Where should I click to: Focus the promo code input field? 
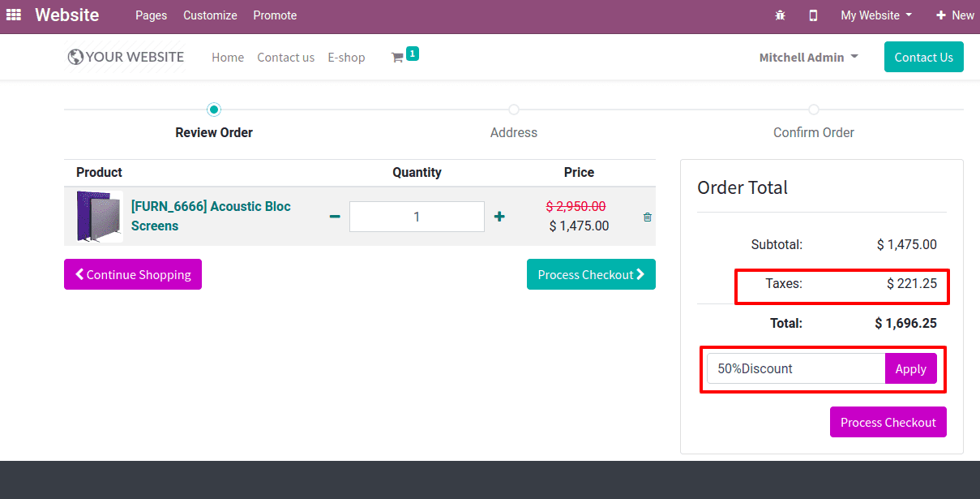click(796, 368)
